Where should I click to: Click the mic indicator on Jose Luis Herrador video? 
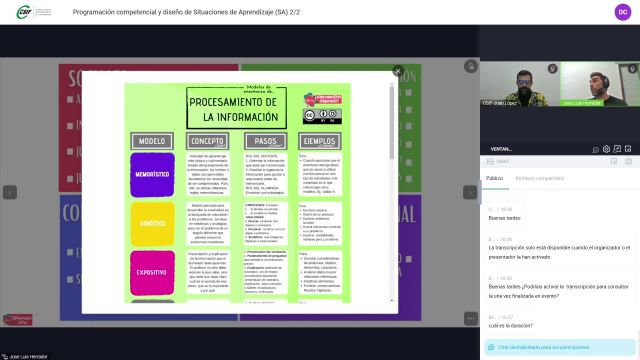[632, 69]
